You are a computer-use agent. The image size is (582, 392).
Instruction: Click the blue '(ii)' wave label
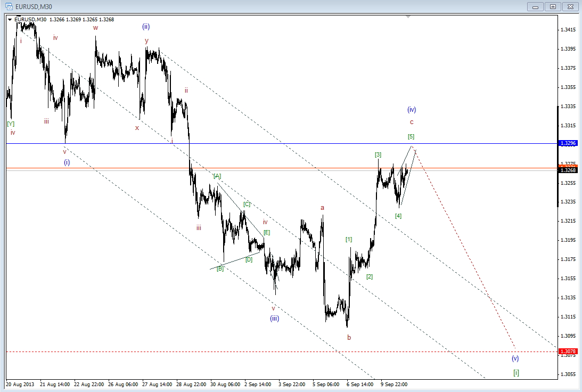coord(146,27)
